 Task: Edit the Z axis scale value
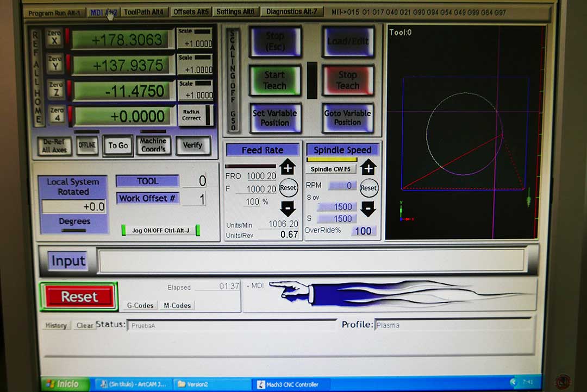point(199,95)
